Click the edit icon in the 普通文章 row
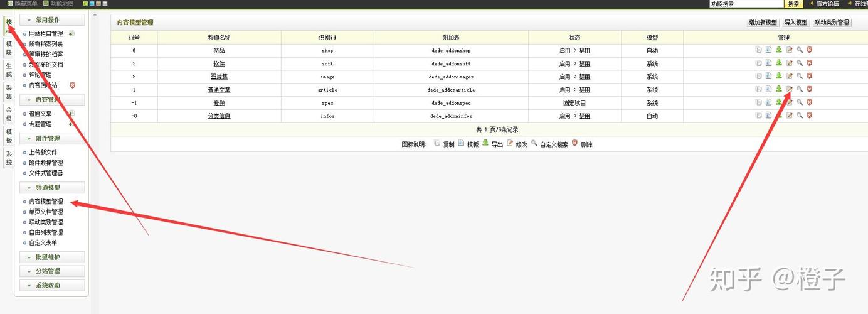The width and height of the screenshot is (868, 314). click(790, 89)
